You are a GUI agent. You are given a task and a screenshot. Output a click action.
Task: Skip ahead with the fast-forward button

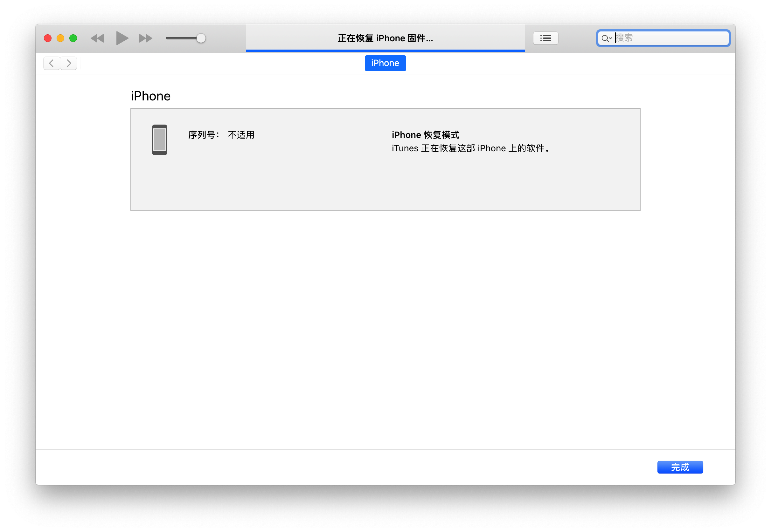[146, 38]
